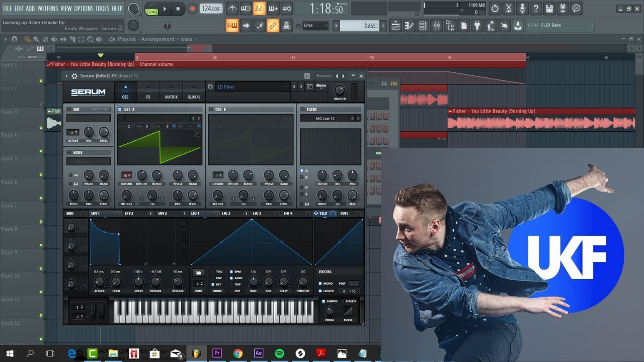Click the undo history icon
The image size is (644, 362).
click(495, 9)
